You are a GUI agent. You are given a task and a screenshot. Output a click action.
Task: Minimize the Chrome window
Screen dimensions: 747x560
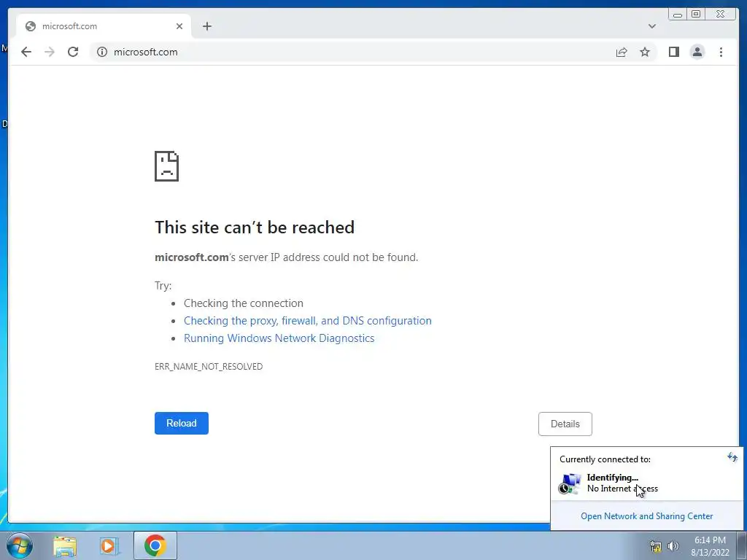(678, 15)
